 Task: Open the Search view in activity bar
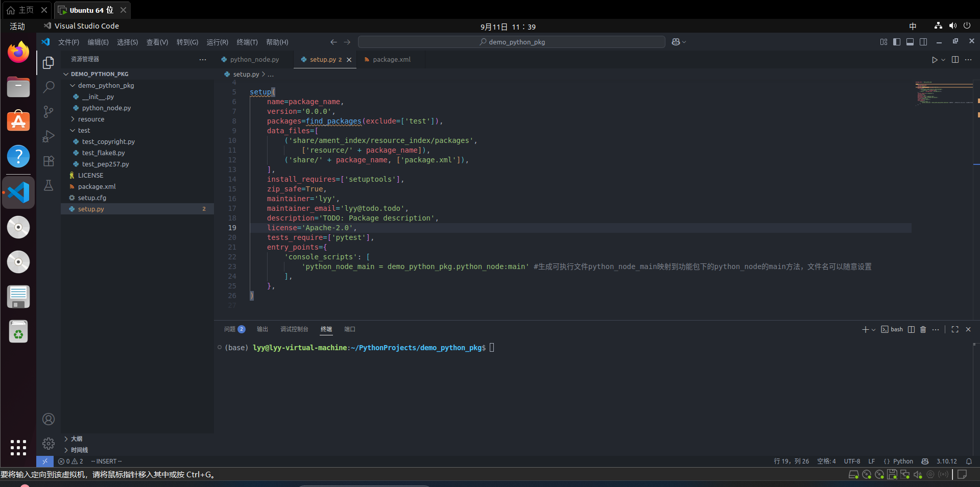pyautogui.click(x=49, y=87)
